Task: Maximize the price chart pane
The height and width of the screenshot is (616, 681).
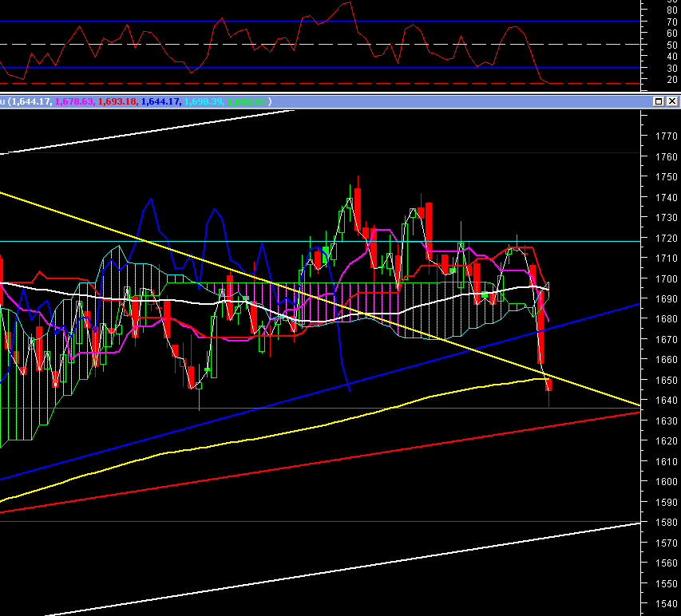Action: pyautogui.click(x=659, y=101)
